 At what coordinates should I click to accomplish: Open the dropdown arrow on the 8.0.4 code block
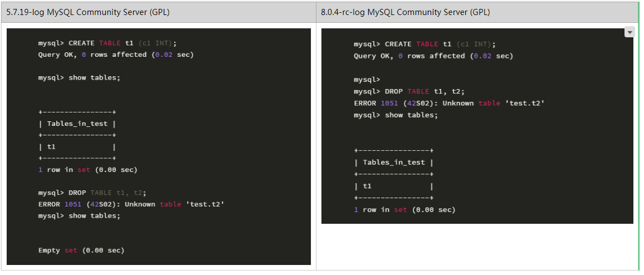pyautogui.click(x=629, y=32)
